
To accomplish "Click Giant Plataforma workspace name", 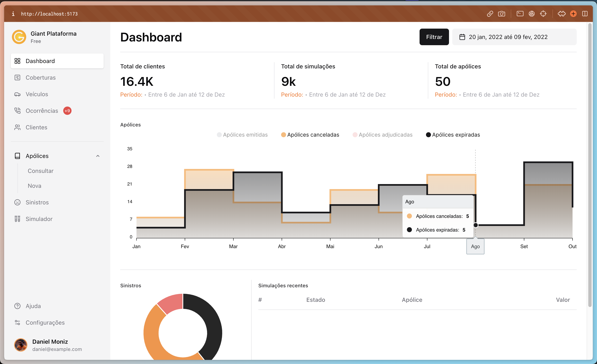I will [53, 34].
